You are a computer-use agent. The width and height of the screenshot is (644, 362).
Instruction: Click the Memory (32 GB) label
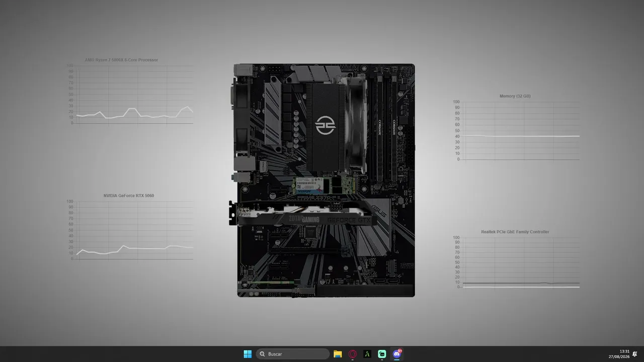tap(515, 96)
